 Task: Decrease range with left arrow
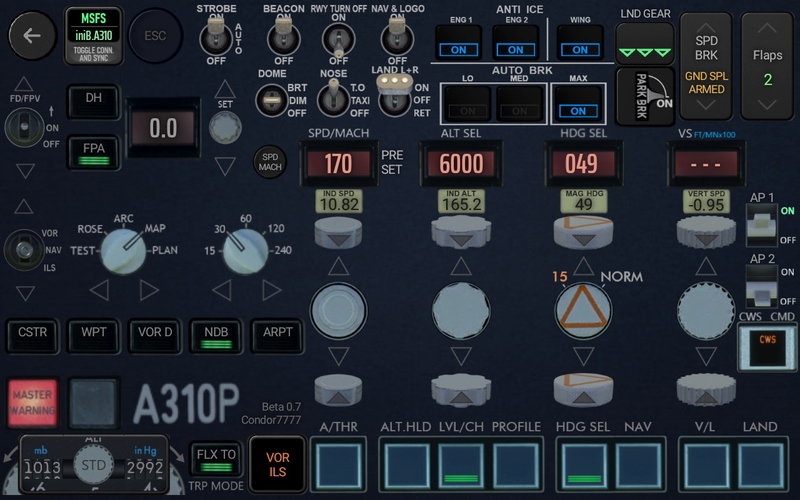221,290
